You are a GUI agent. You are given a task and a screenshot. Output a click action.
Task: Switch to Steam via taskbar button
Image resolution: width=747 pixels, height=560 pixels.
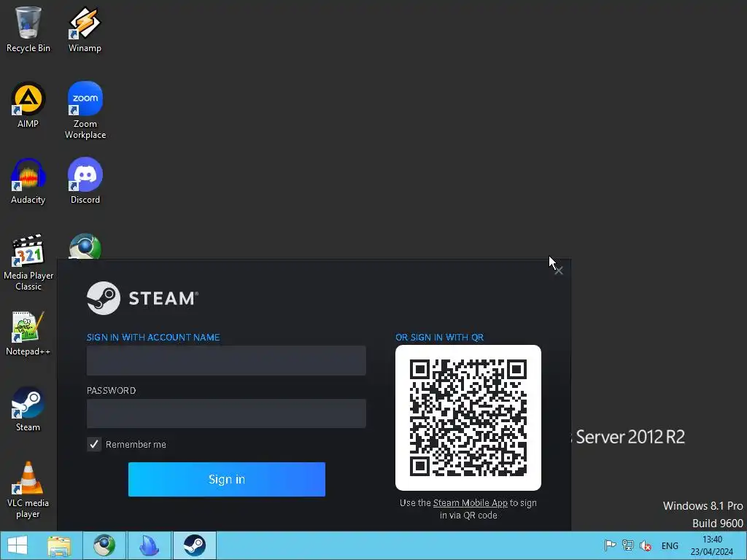click(194, 545)
